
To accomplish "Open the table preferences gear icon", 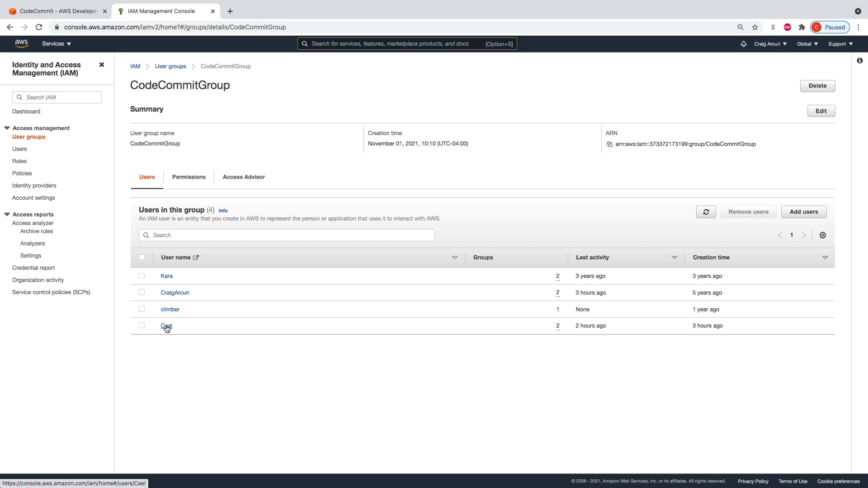I will (822, 235).
